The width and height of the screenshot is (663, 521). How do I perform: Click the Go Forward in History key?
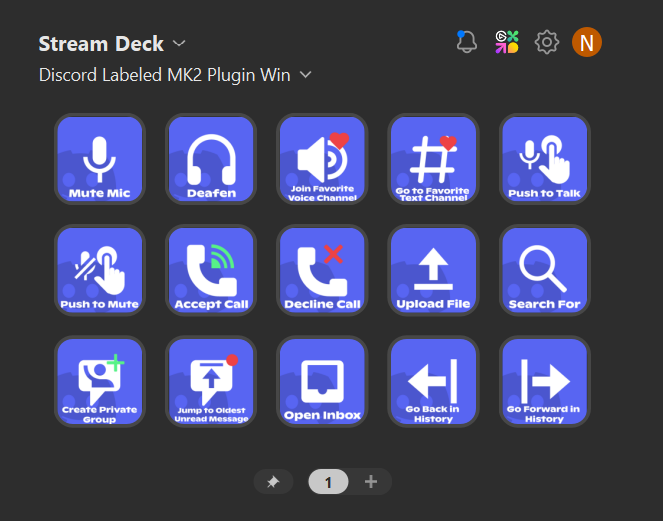545,381
